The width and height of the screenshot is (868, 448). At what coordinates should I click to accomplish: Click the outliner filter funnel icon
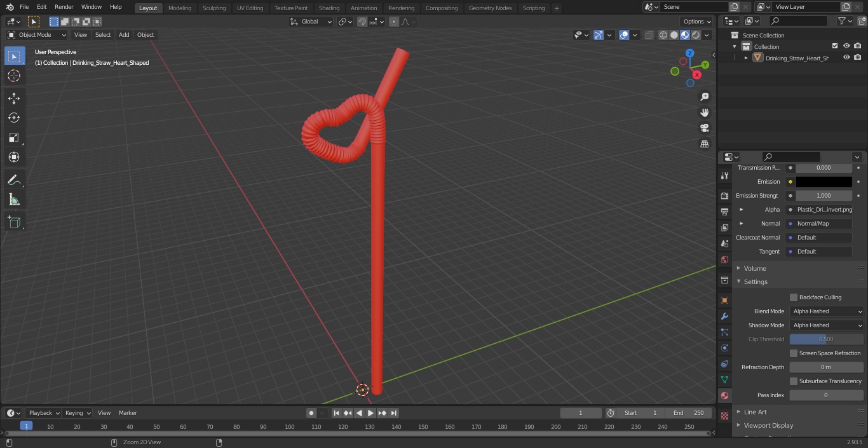pyautogui.click(x=842, y=21)
